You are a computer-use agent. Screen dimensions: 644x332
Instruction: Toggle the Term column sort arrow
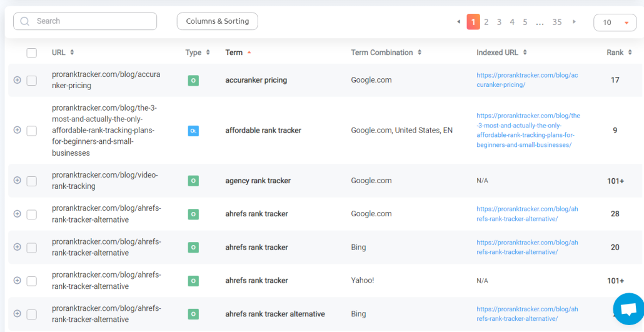coord(248,53)
